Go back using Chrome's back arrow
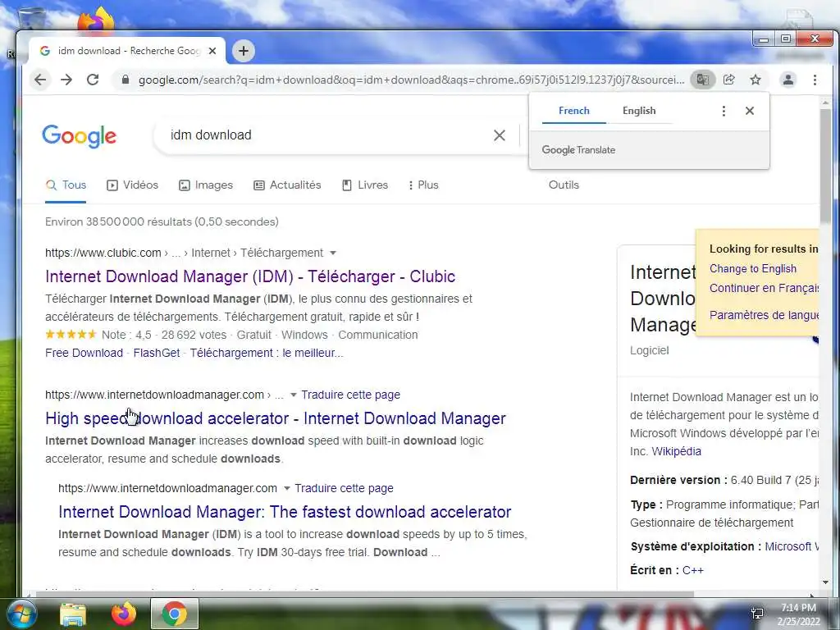The image size is (840, 630). point(40,80)
